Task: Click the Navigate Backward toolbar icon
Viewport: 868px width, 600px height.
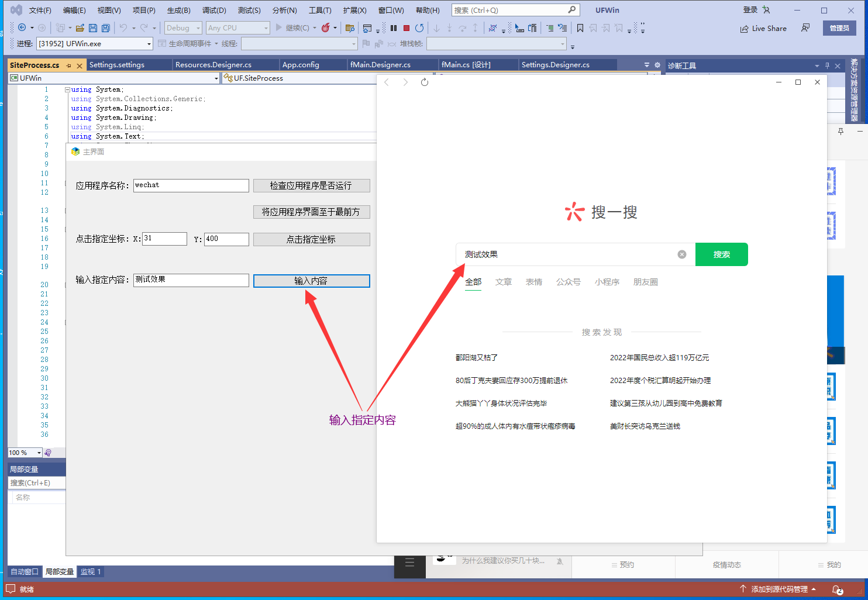Action: 22,27
